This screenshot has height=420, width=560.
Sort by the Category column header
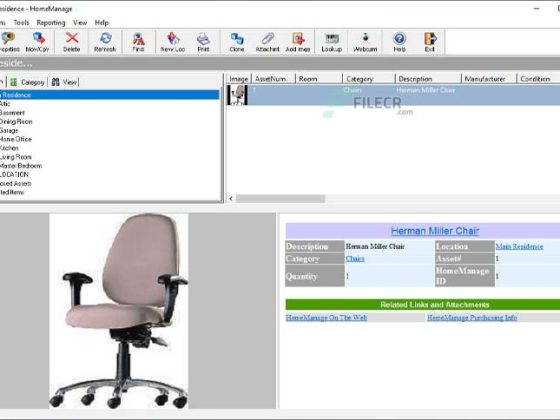(369, 79)
